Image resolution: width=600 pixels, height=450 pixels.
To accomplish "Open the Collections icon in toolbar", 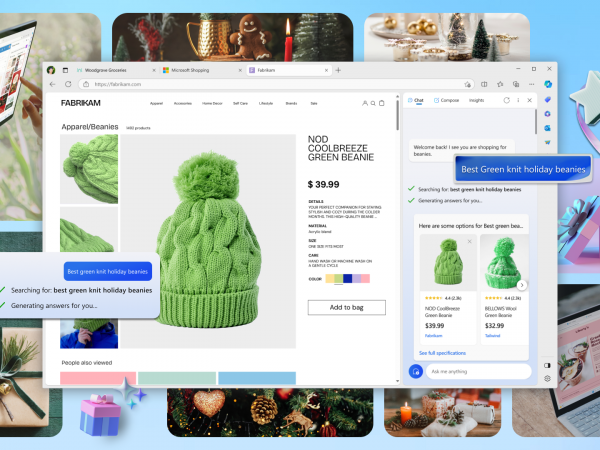I will [x=516, y=84].
